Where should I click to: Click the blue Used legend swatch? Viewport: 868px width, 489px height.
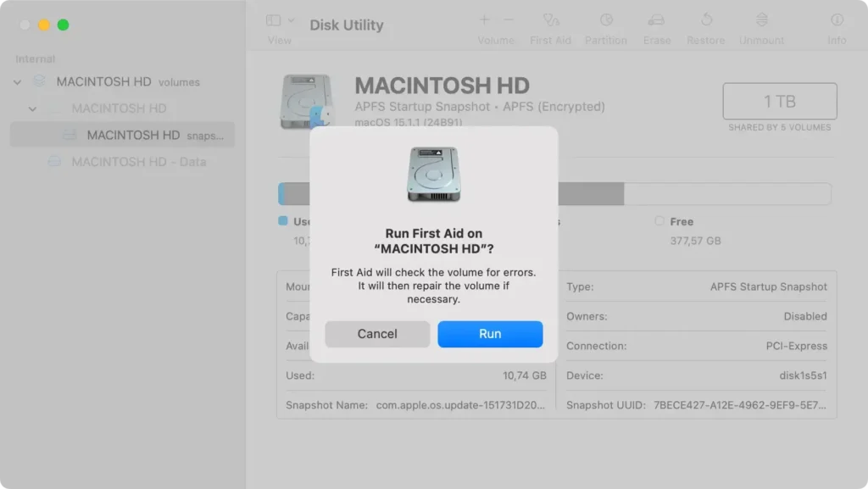(283, 220)
